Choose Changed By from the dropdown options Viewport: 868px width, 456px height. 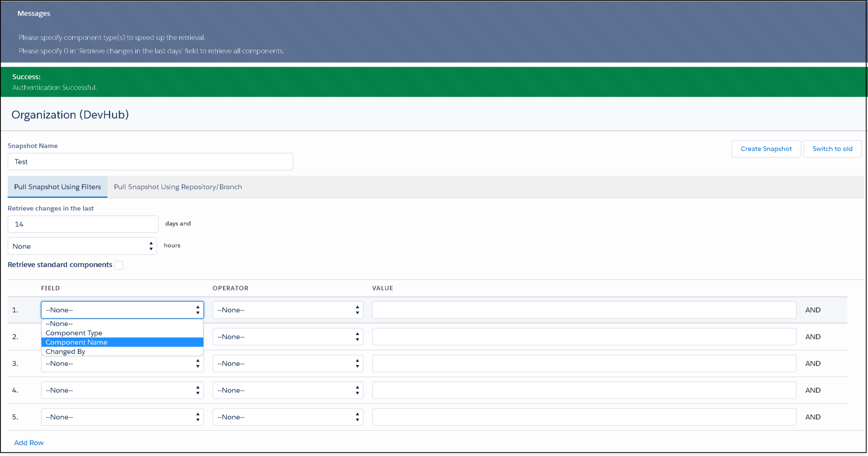(65, 351)
